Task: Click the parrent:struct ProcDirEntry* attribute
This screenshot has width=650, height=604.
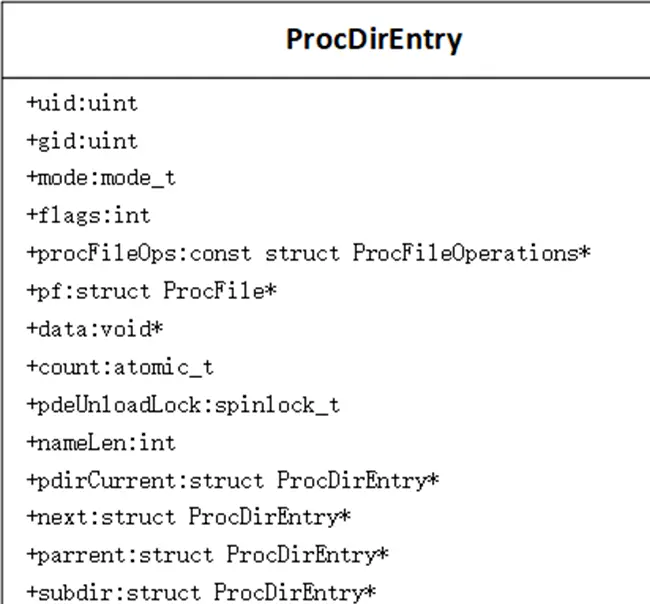Action: click(208, 555)
